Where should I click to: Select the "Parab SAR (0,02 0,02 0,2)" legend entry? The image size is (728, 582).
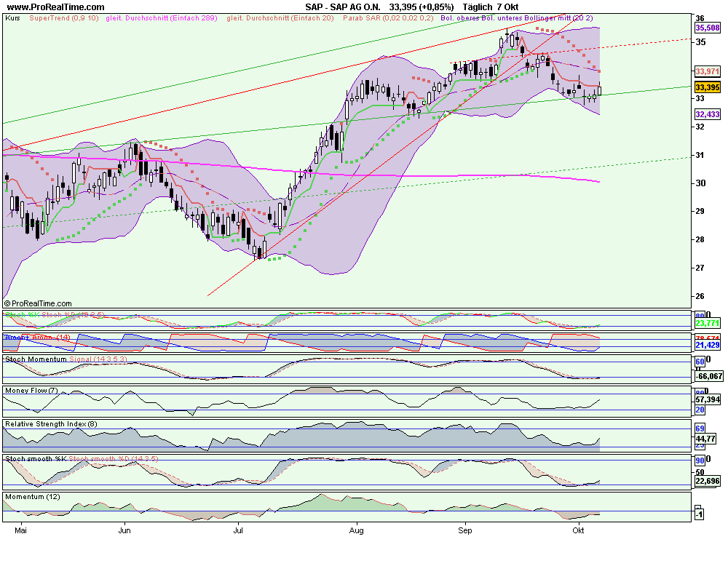388,18
